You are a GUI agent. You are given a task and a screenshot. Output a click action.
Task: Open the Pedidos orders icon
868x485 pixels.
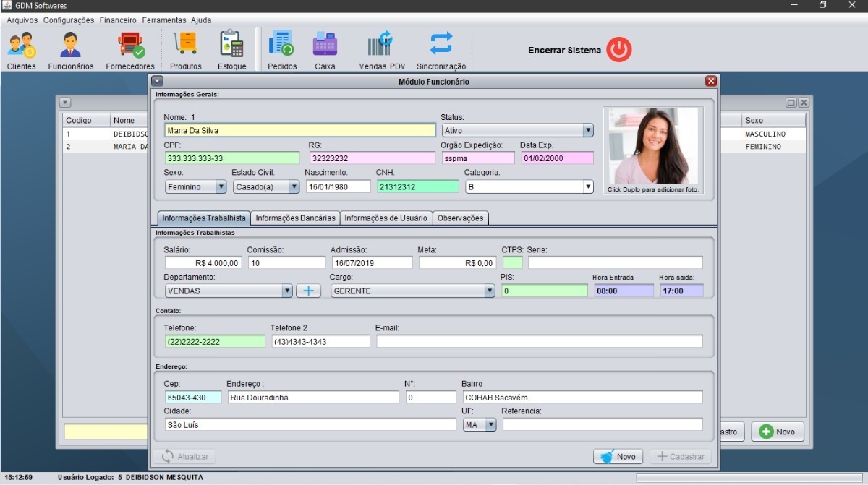point(281,46)
